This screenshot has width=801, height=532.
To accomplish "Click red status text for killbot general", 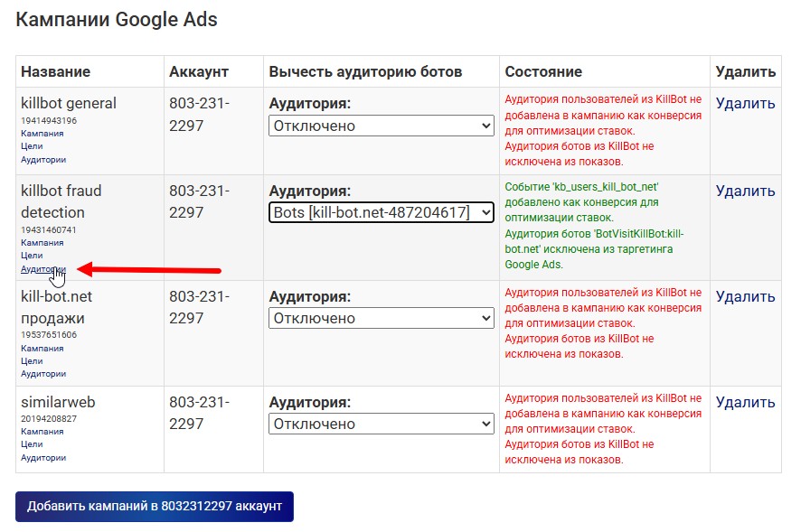I will tap(603, 130).
